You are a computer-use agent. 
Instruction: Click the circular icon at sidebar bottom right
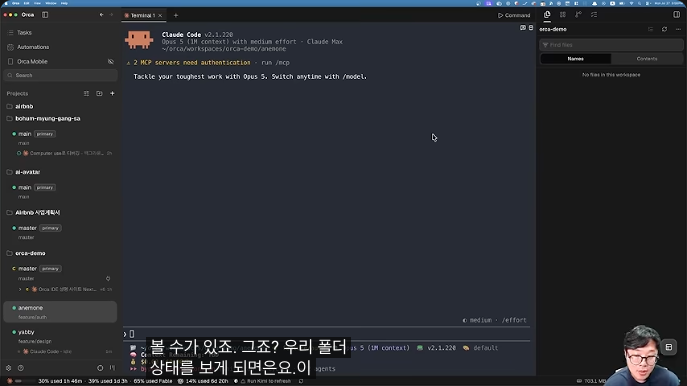click(x=100, y=368)
